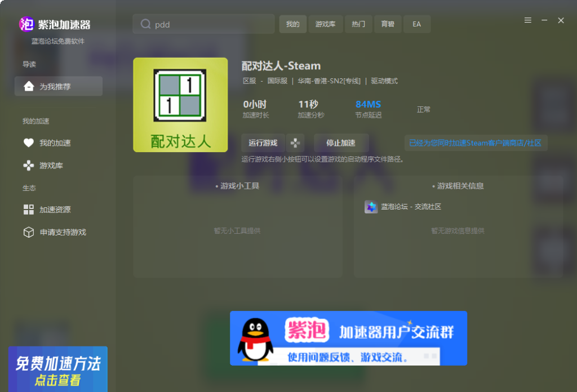
Task: Open 蓝泡论坛 - 交流社区 link
Action: coord(411,207)
